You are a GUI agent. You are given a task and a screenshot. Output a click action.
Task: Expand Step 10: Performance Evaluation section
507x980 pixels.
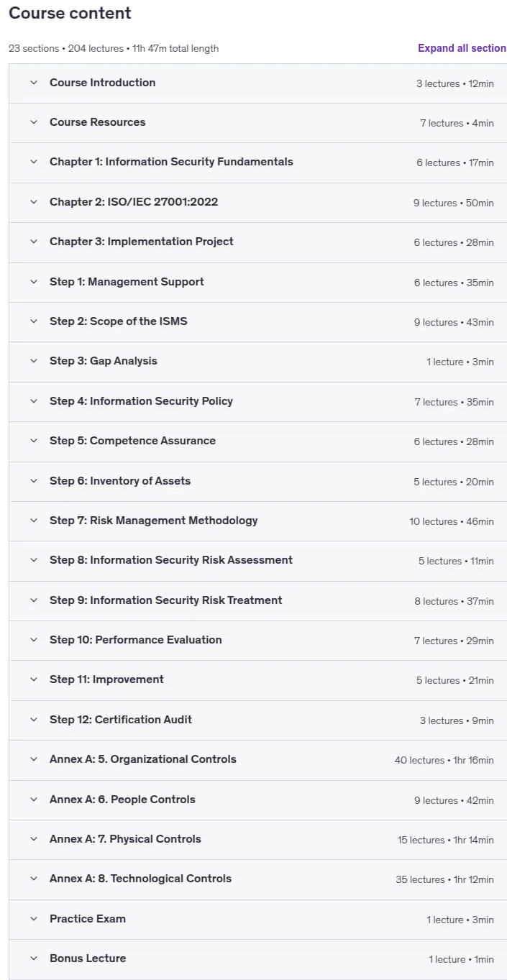pyautogui.click(x=257, y=640)
